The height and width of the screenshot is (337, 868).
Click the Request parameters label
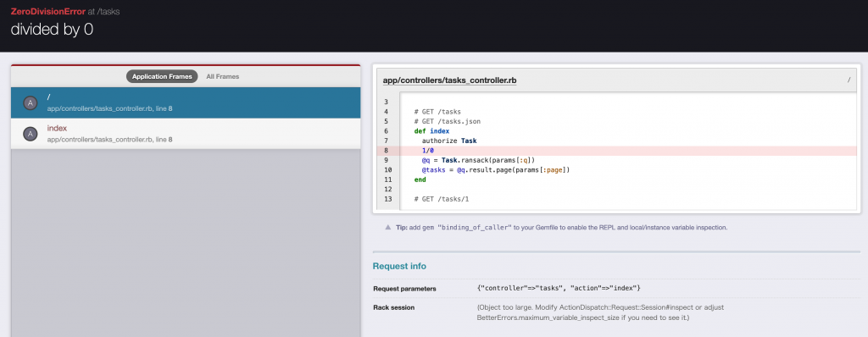point(404,289)
